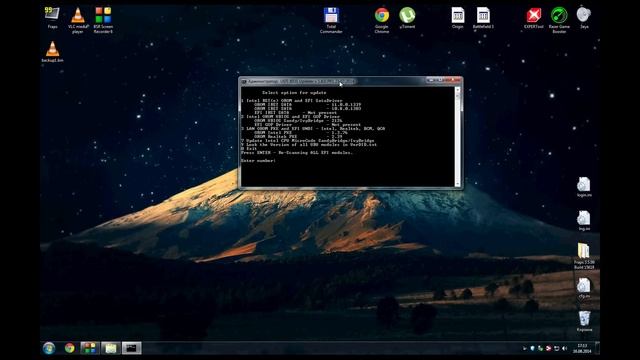
Task: Open BSR Screen Recorder 6 shortcut
Action: point(103,20)
